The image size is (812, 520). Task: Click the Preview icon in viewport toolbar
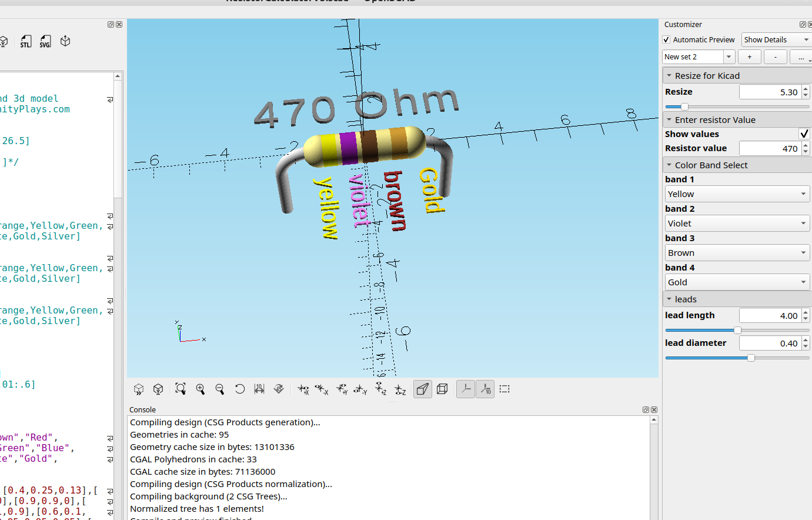click(x=139, y=389)
